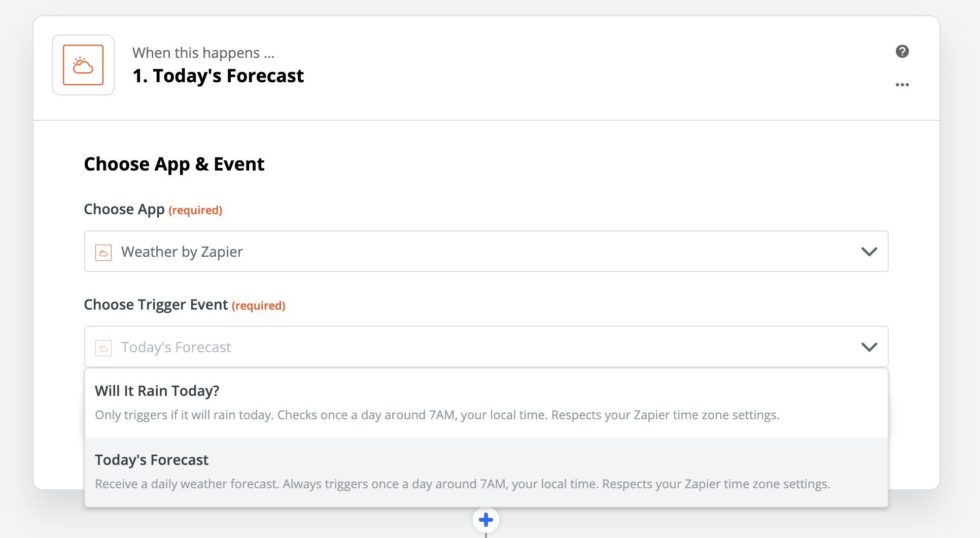This screenshot has height=538, width=980.
Task: Add a step with the blue plus icon
Action: (485, 520)
